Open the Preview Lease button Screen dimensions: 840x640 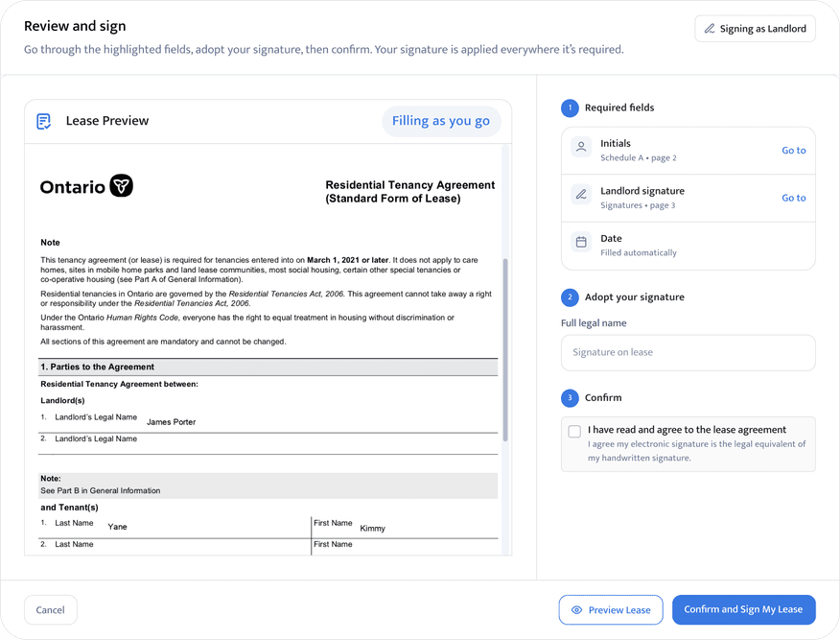click(611, 610)
